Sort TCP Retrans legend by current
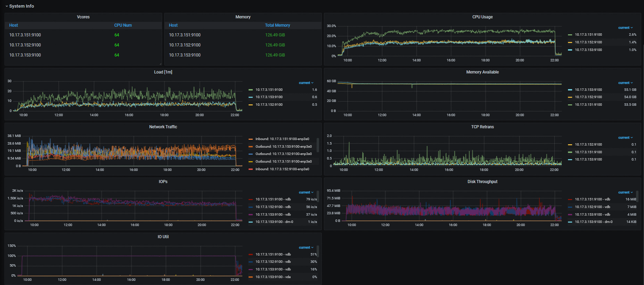This screenshot has height=285, width=644. pyautogui.click(x=625, y=138)
